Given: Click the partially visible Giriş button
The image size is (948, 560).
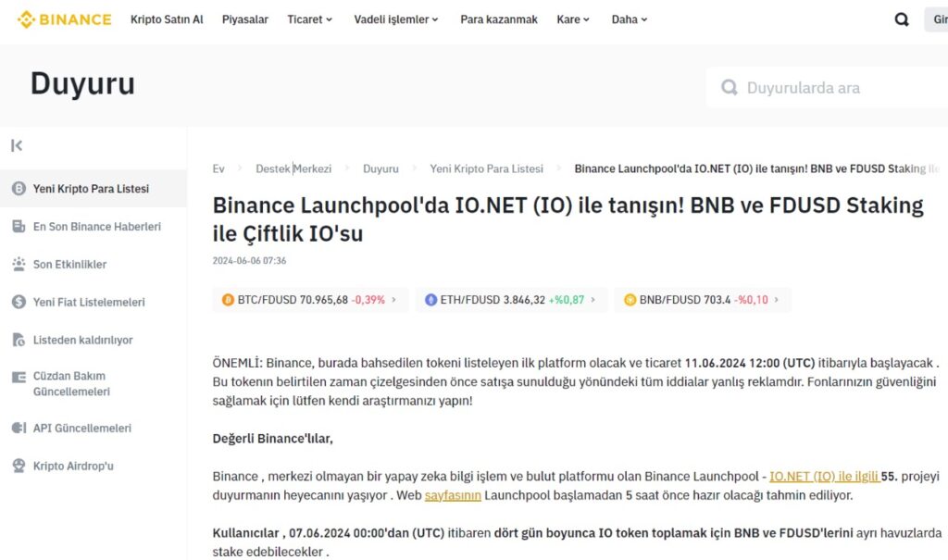Looking at the screenshot, I should 937,19.
